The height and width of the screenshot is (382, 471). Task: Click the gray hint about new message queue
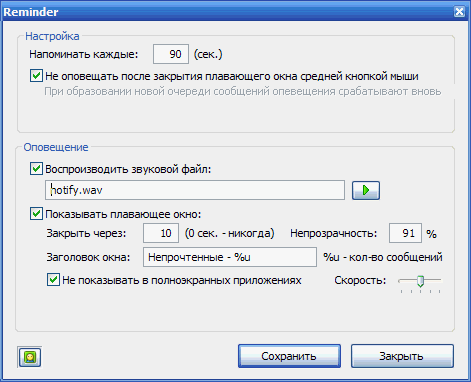[243, 91]
